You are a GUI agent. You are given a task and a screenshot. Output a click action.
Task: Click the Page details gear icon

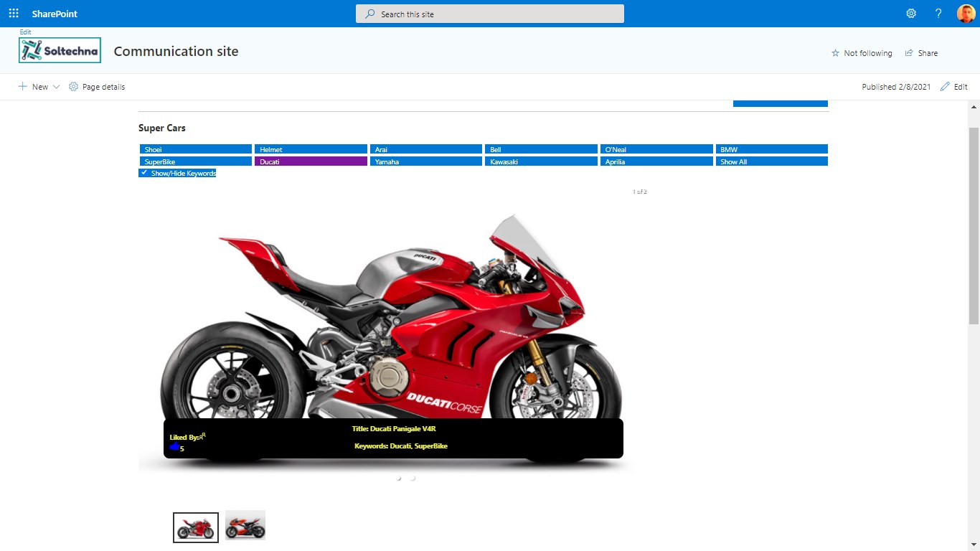point(73,87)
